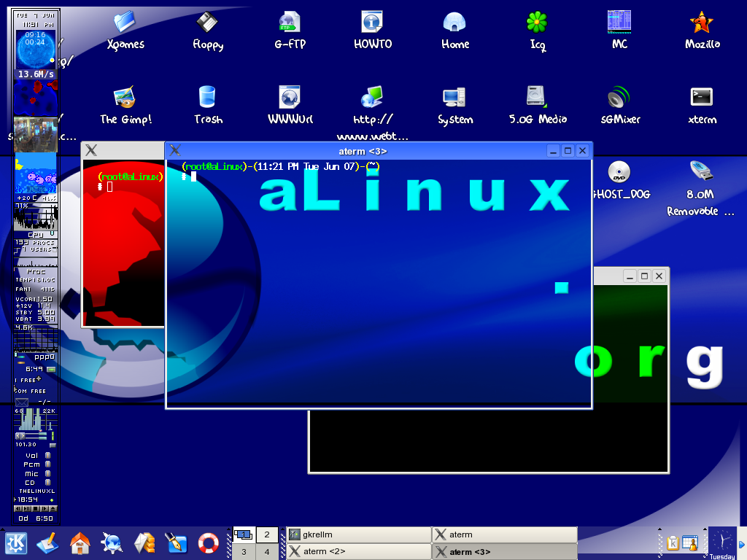The width and height of the screenshot is (747, 560).
Task: Minimize the green aterm window behind
Action: point(630,276)
